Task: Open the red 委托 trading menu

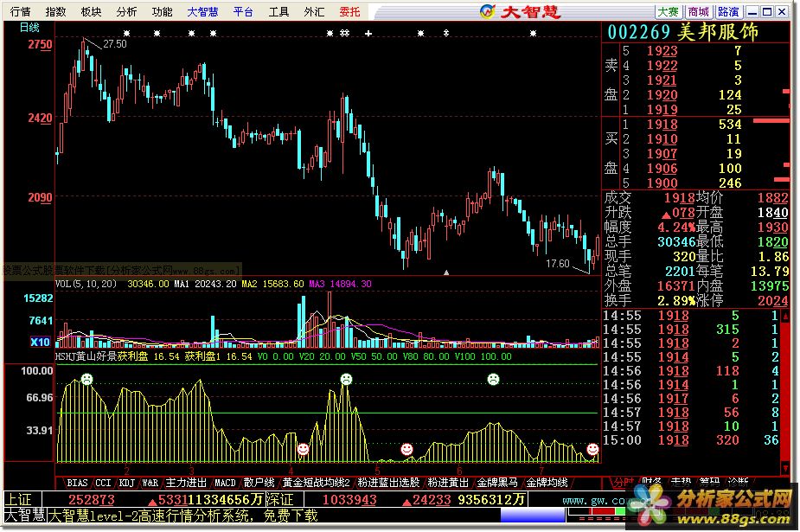Action: point(349,11)
